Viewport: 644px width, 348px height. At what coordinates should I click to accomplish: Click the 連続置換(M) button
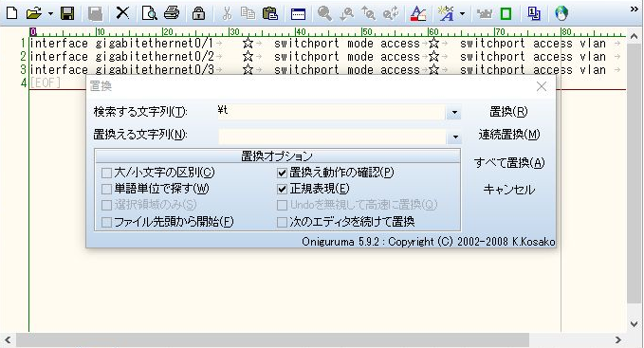(x=509, y=135)
